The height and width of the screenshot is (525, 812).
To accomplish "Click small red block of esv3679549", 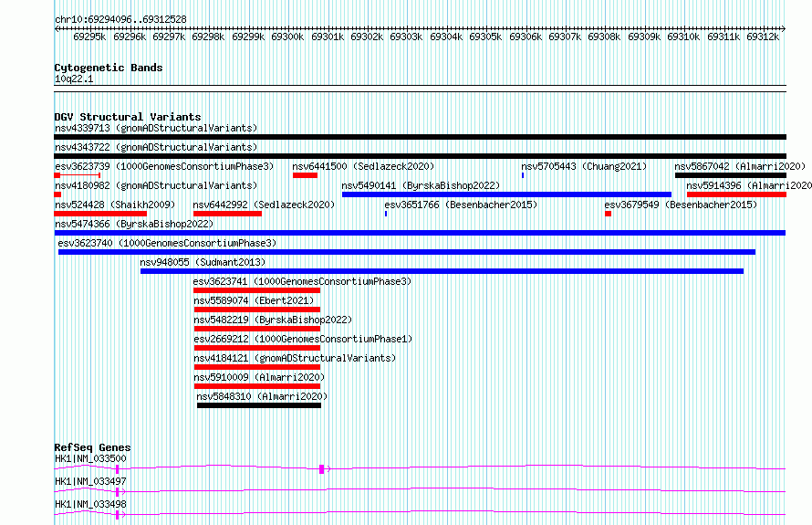I will pyautogui.click(x=608, y=214).
